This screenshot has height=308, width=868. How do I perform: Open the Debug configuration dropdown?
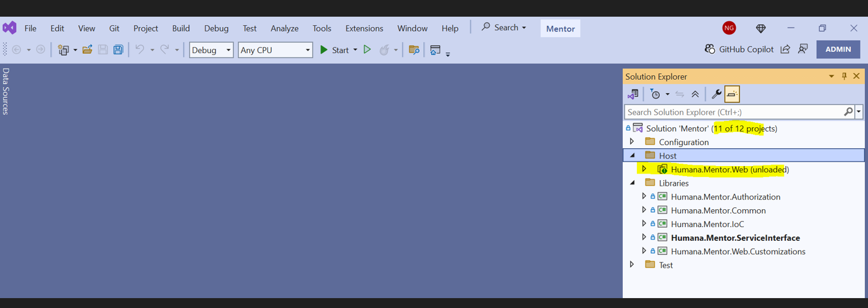(211, 50)
